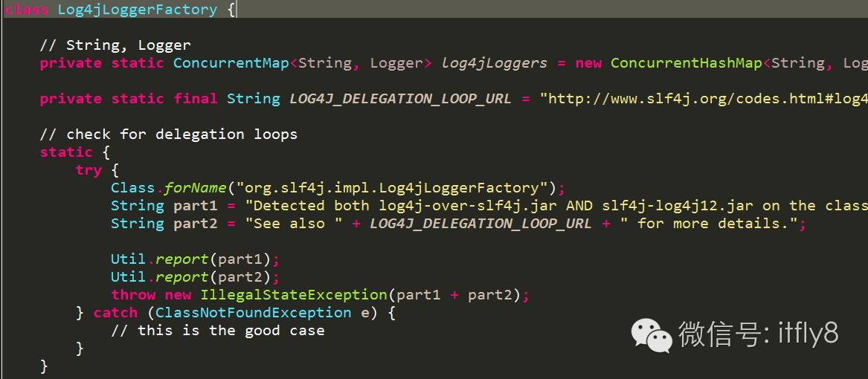Click the 'http://www.slf4j.org/codes.html' string literal
868x379 pixels.
(x=704, y=99)
